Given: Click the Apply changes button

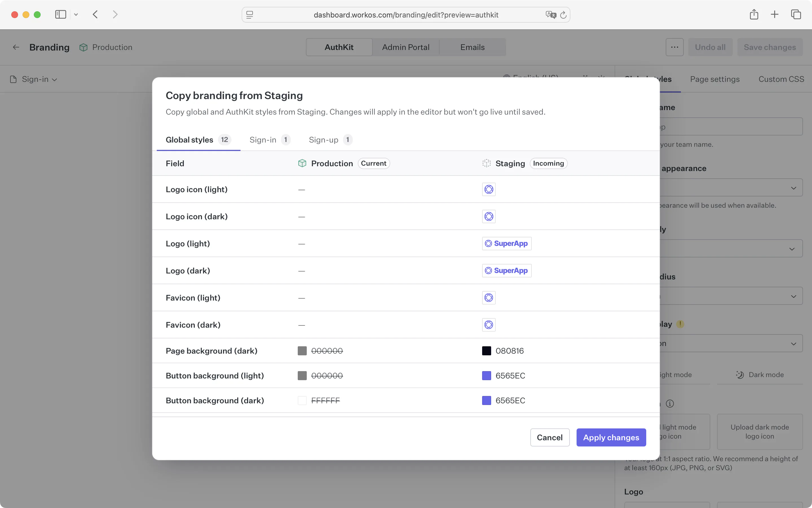Looking at the screenshot, I should [611, 437].
